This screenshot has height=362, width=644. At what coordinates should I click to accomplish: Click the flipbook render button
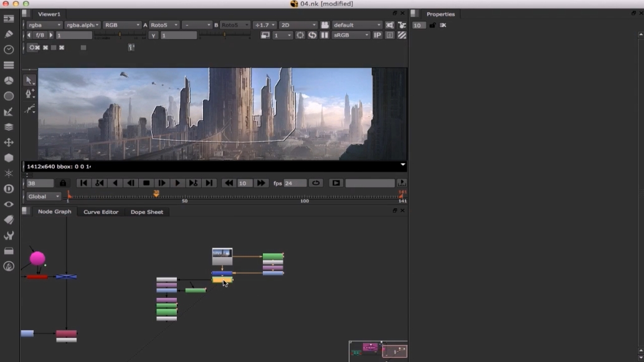tap(336, 183)
